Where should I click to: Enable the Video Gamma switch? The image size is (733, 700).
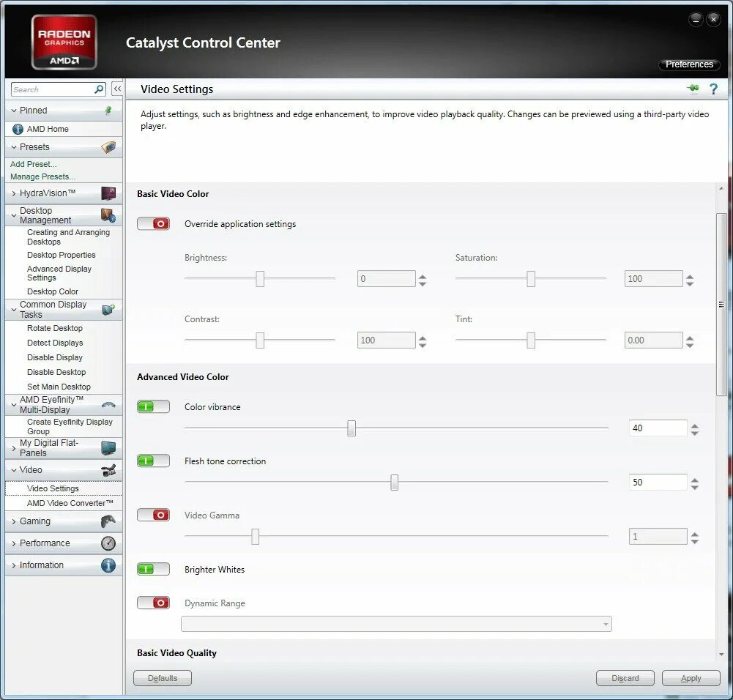[153, 515]
